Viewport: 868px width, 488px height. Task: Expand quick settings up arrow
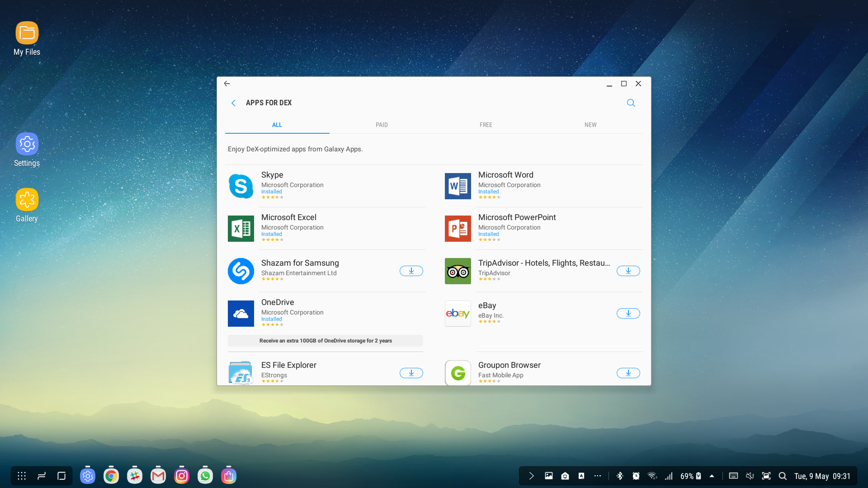(712, 476)
